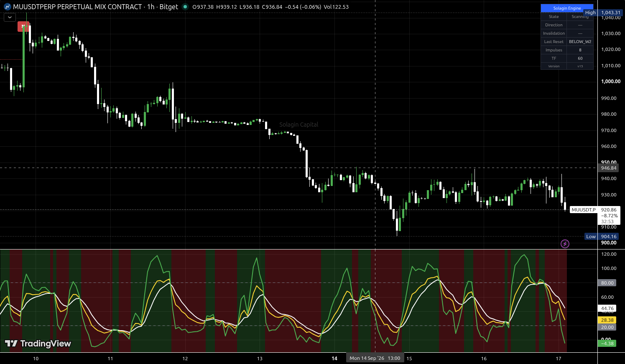Click date 15 on the time axis

pyautogui.click(x=409, y=359)
